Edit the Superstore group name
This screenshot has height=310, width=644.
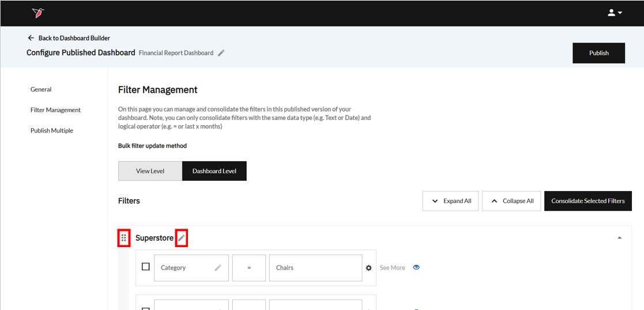click(181, 238)
